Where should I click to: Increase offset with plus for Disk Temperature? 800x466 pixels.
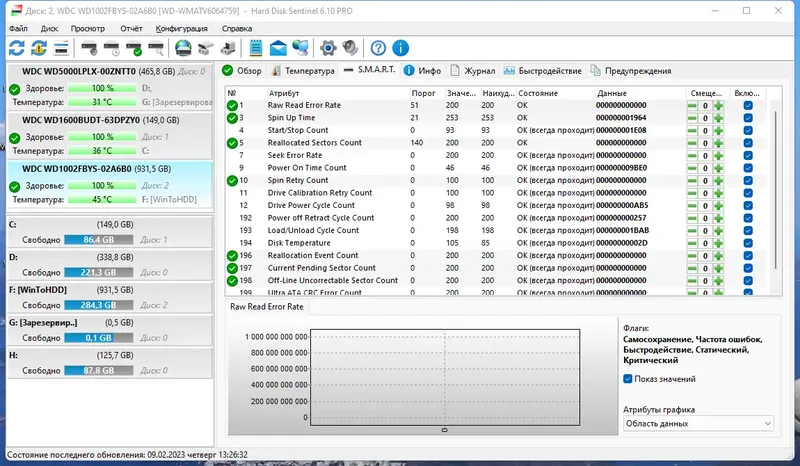718,243
